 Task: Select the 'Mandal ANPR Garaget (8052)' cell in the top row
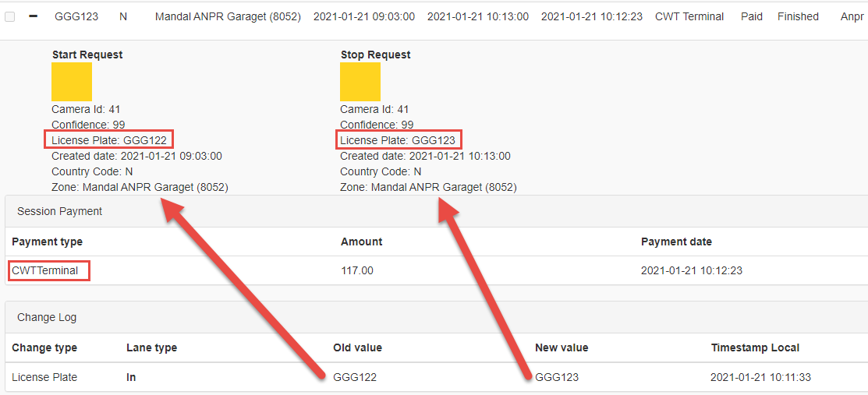228,16
